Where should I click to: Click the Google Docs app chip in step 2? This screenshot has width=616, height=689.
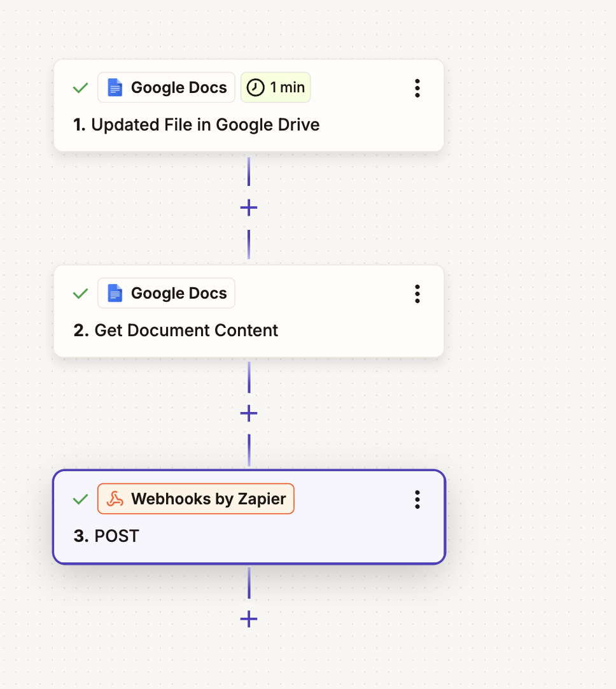166,293
